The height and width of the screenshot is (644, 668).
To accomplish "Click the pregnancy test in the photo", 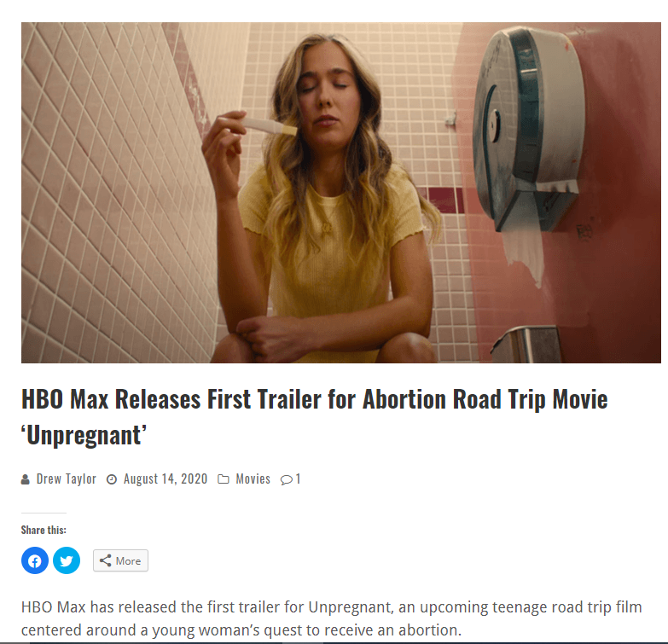I will click(x=270, y=126).
